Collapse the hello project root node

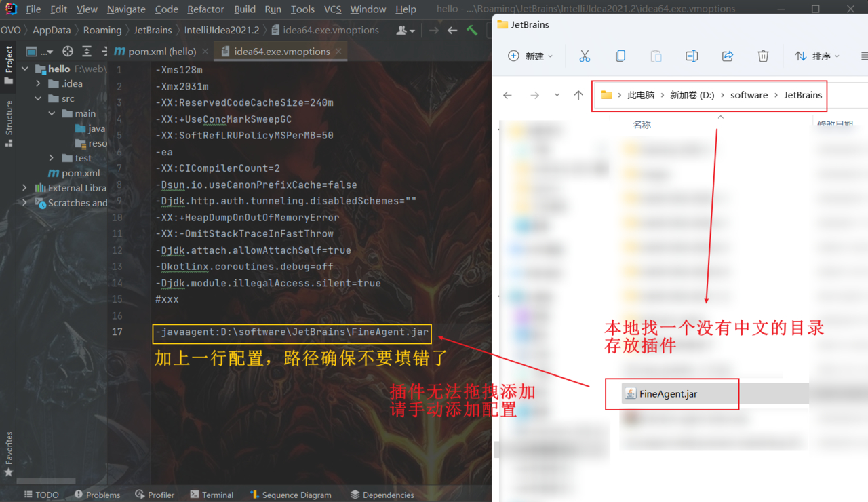pos(24,69)
